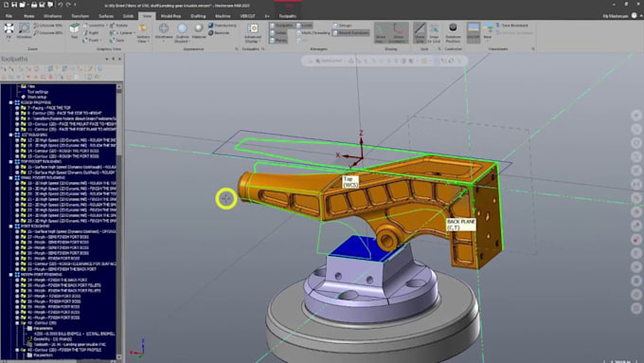Select the Window zoom tool
Screen dimensions: 644x363
click(24, 30)
